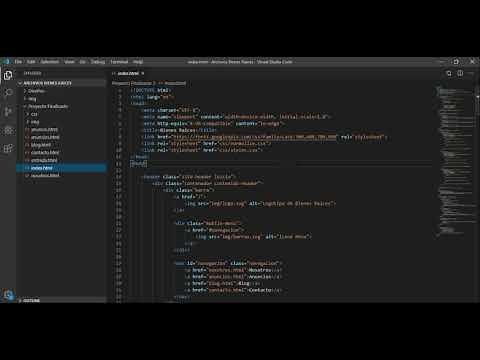Expand the Diseños folder

[61, 91]
